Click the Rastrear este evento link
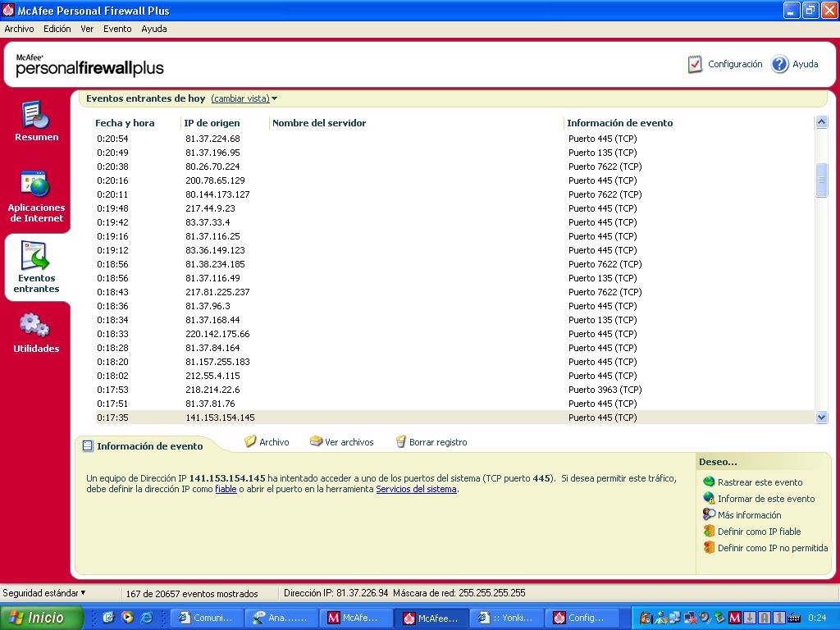Image resolution: width=840 pixels, height=630 pixels. tap(760, 482)
